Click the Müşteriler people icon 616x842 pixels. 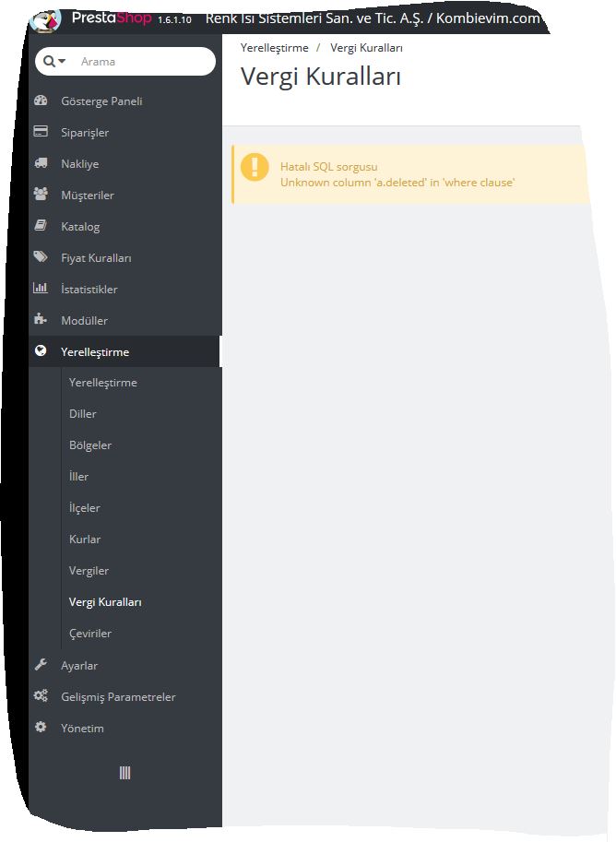41,195
